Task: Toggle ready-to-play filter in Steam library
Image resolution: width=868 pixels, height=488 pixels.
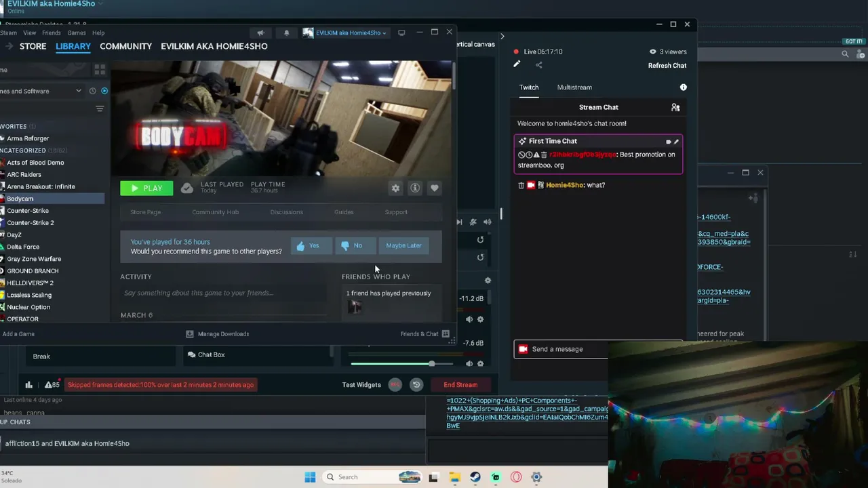Action: 104,91
